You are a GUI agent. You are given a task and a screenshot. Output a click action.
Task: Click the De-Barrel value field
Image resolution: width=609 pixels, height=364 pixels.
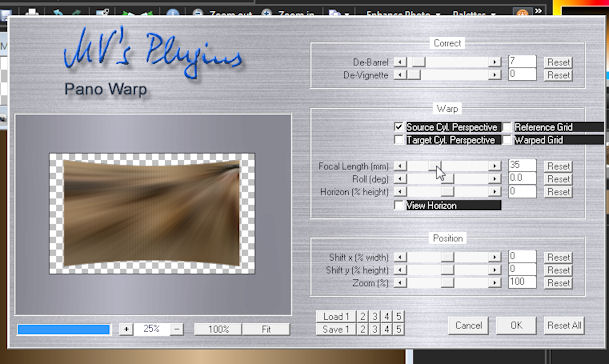coord(522,61)
